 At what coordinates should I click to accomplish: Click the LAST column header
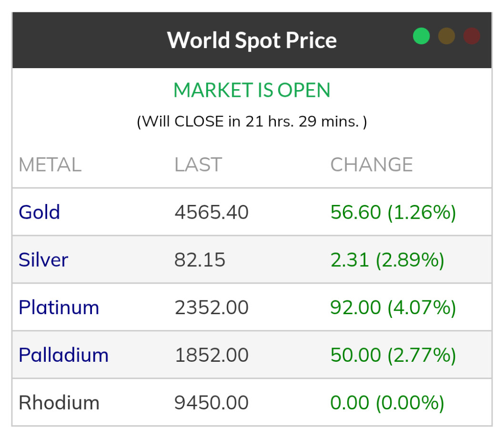[198, 165]
